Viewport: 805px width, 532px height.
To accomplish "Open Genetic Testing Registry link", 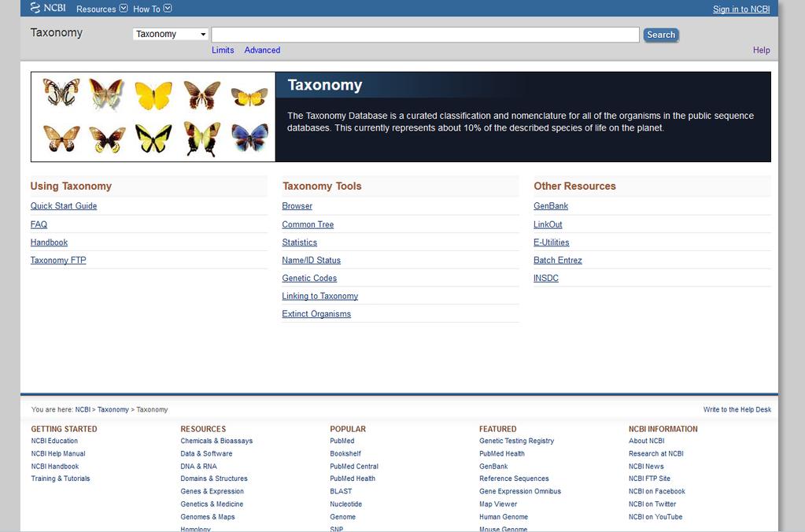I will [x=516, y=441].
